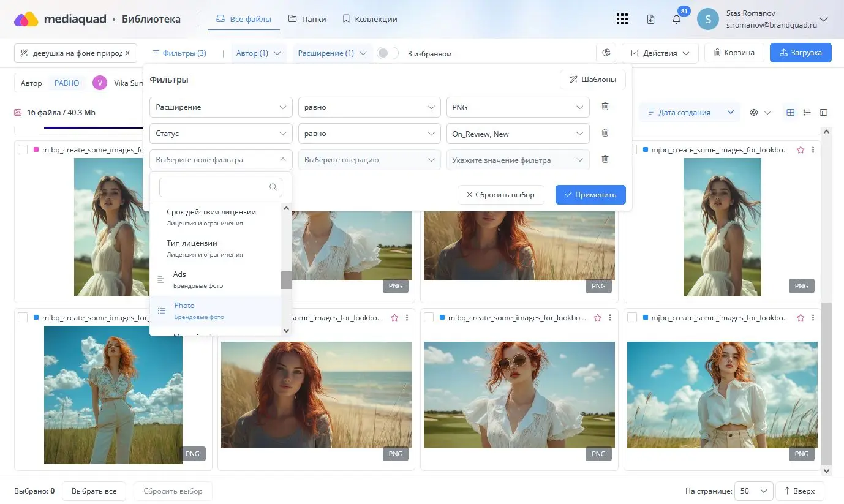Image resolution: width=844 pixels, height=504 pixels.
Task: Open the notifications bell with 81 alerts
Action: pyautogui.click(x=676, y=19)
